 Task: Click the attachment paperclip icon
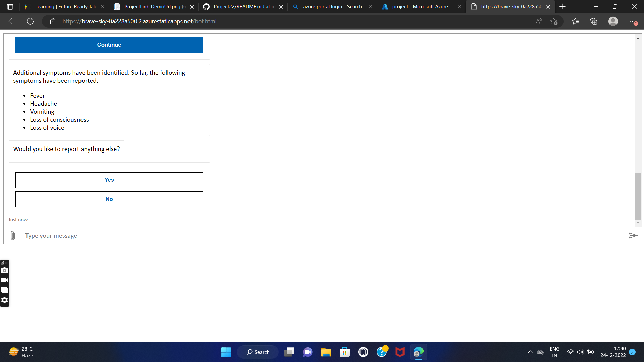(x=13, y=236)
